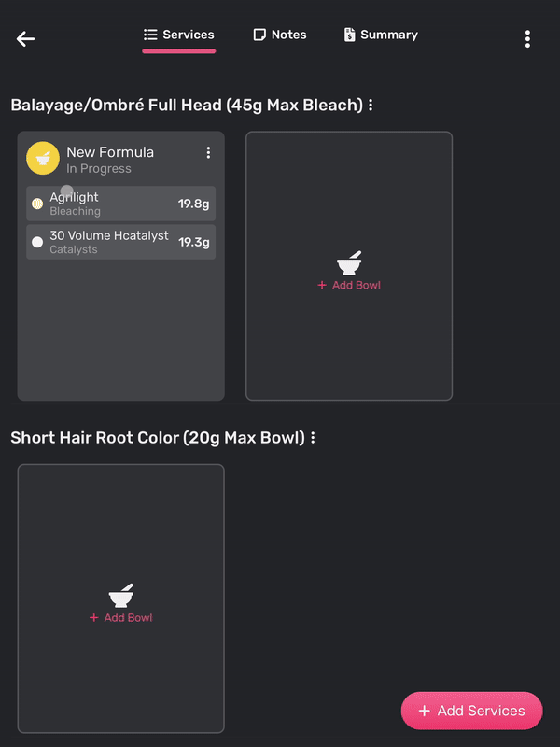
Task: Click bowl icon in Short Hair Root Color card
Action: tap(121, 595)
